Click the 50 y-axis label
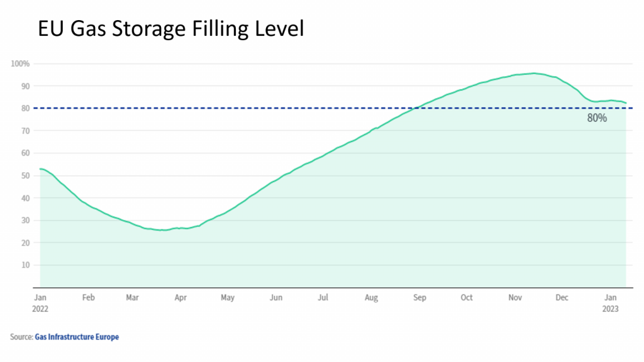 tap(26, 176)
